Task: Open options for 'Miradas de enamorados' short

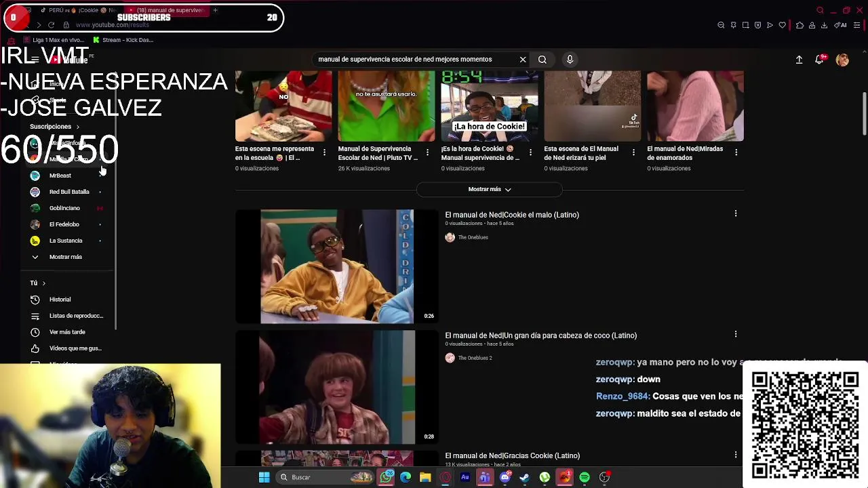Action: pyautogui.click(x=736, y=152)
